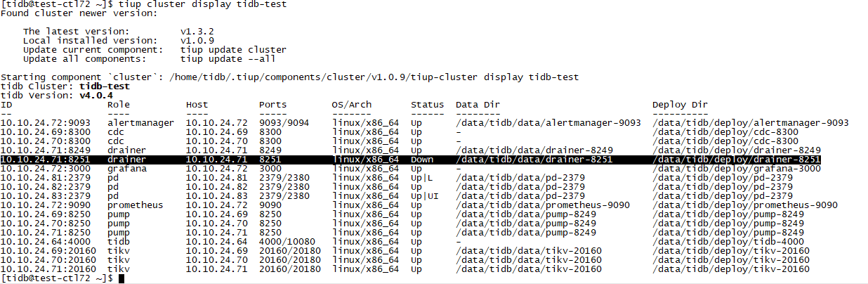Image resolution: width=868 pixels, height=284 pixels.
Task: Click the tidb ports 4000/10080
Action: click(289, 242)
